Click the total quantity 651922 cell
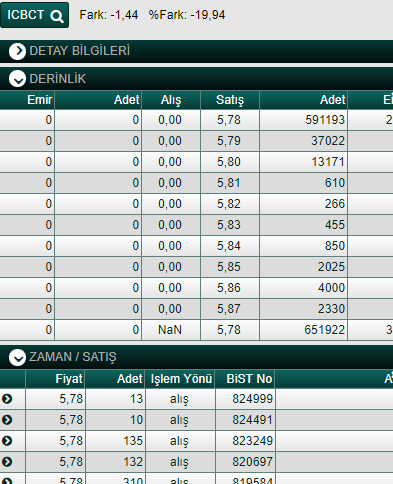393x484 pixels. pyautogui.click(x=304, y=330)
